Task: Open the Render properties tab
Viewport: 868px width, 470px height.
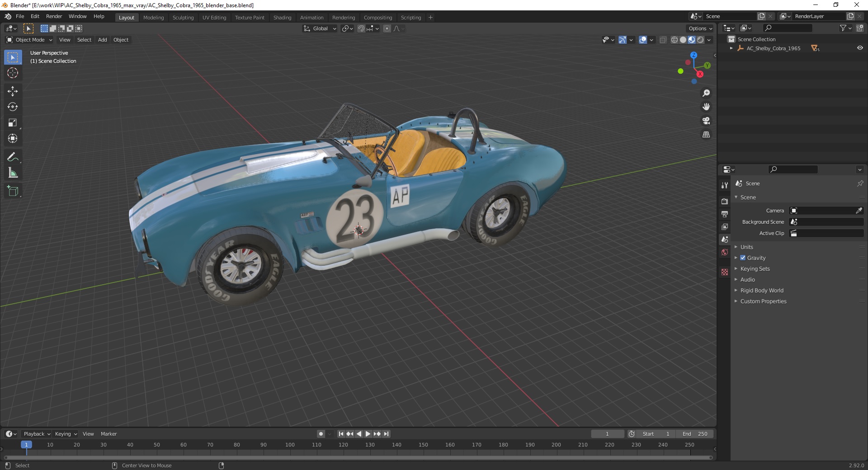Action: click(x=725, y=201)
